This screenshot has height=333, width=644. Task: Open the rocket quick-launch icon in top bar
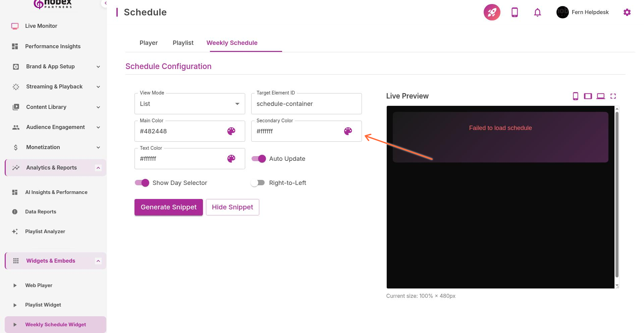coord(491,12)
